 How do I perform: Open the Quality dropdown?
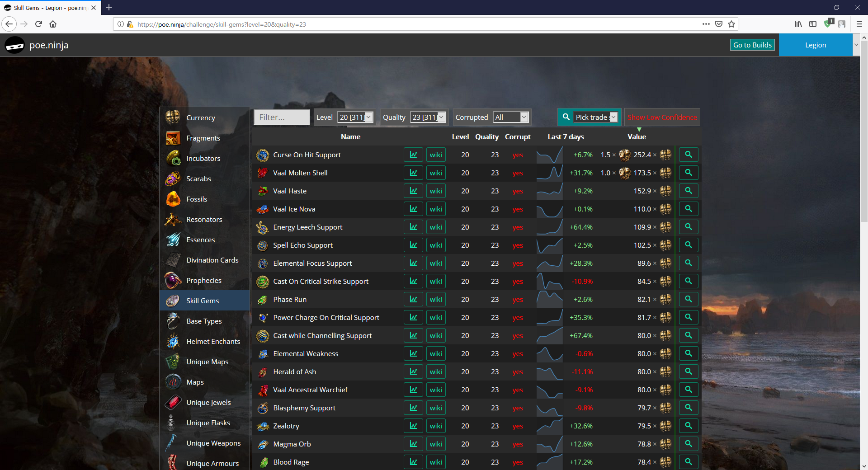[x=428, y=117]
